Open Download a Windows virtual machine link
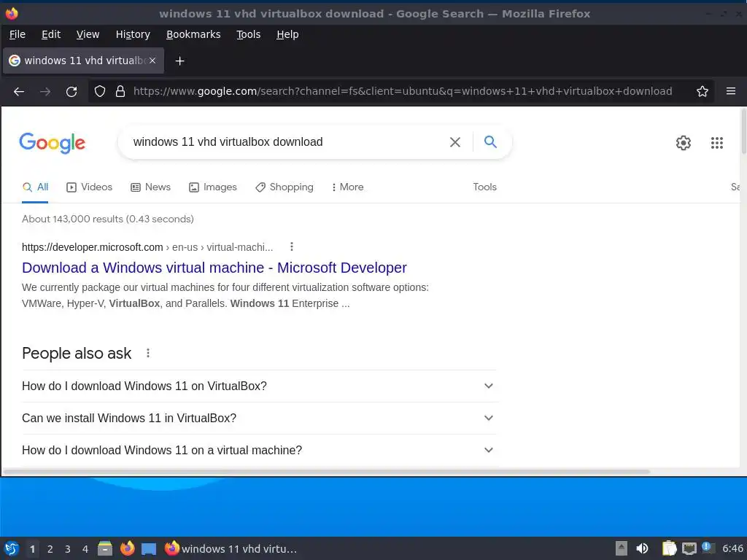The height and width of the screenshot is (560, 747). point(214,268)
